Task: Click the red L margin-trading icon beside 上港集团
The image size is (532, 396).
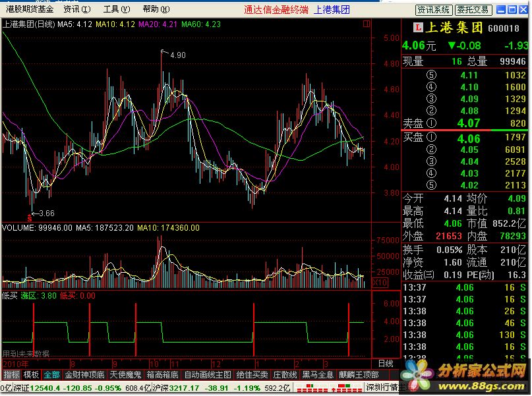Action: tap(418, 27)
